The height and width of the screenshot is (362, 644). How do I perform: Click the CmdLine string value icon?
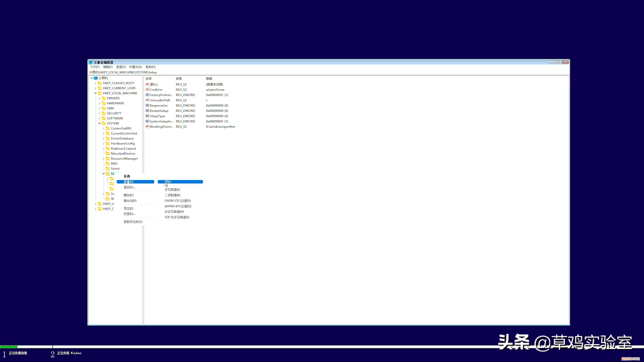[147, 89]
